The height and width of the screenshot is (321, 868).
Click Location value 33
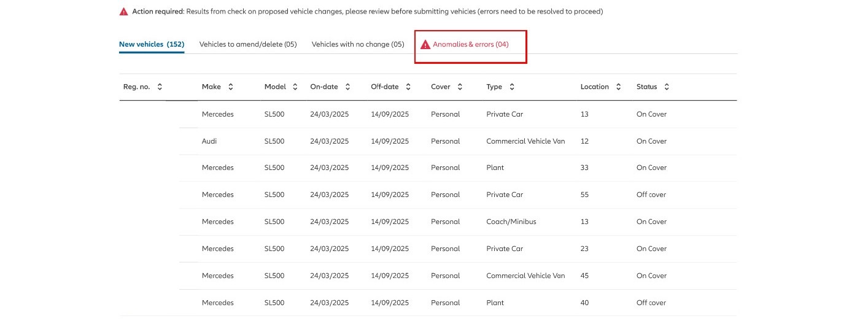coord(584,168)
